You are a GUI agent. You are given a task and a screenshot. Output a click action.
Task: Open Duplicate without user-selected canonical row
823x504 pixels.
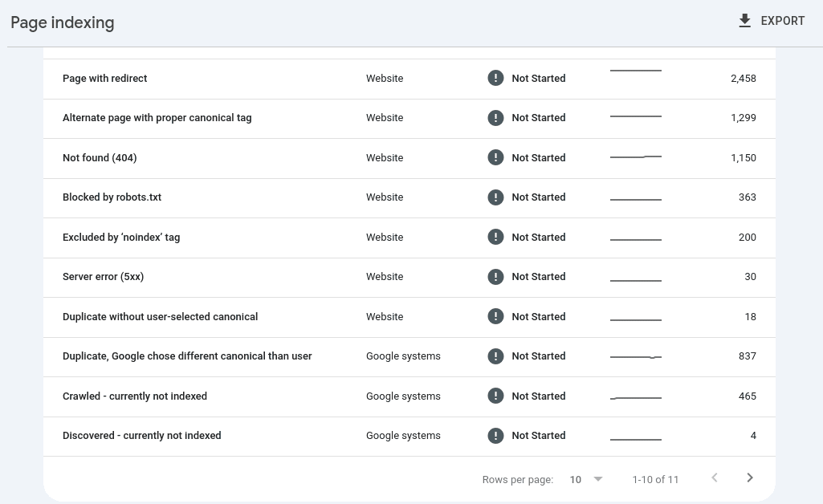[409, 317]
